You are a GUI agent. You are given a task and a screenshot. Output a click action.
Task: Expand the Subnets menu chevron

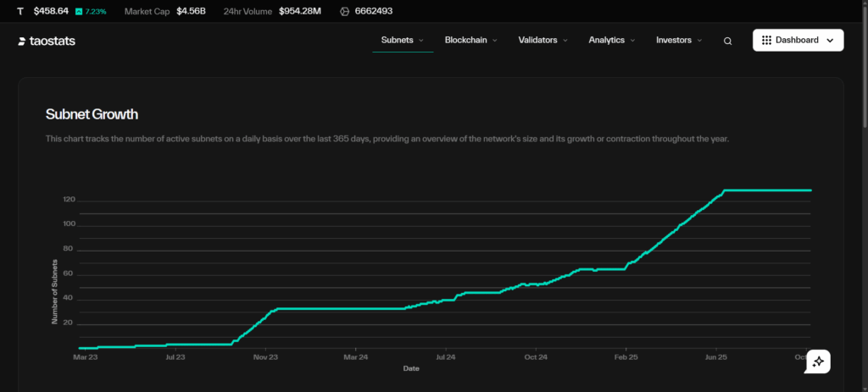point(421,41)
